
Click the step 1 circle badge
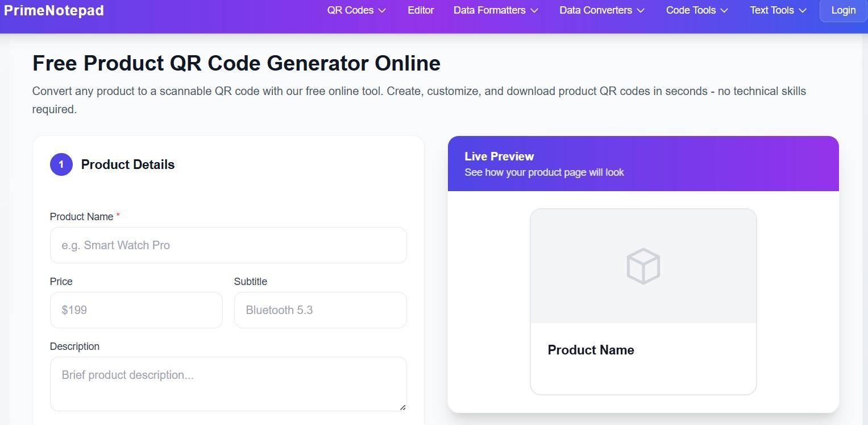61,164
